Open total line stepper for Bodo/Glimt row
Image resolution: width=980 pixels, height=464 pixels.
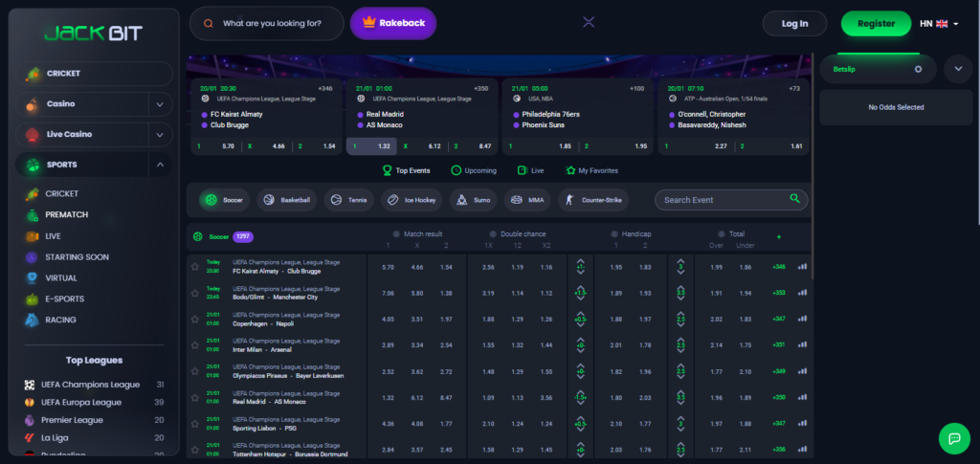coord(680,293)
